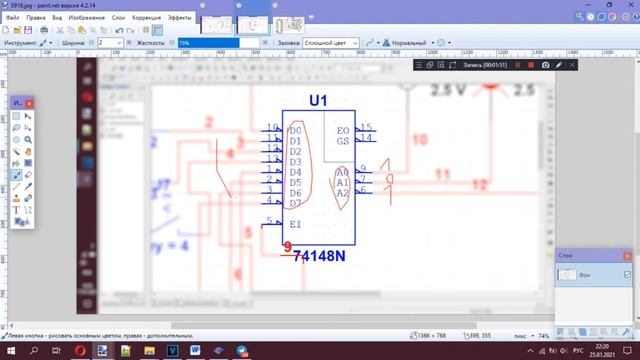Click the Open file folder icon
The height and width of the screenshot is (360, 640).
point(17,30)
